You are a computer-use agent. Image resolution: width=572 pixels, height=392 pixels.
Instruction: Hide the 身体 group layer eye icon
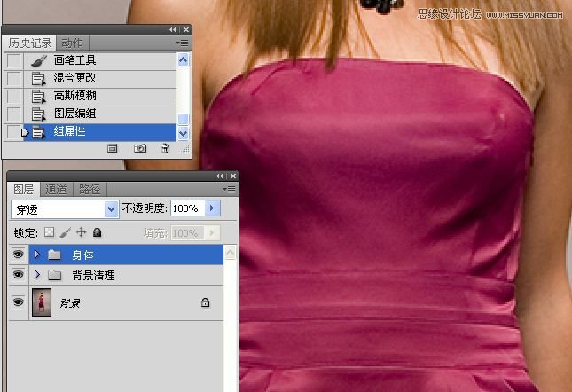pos(17,255)
